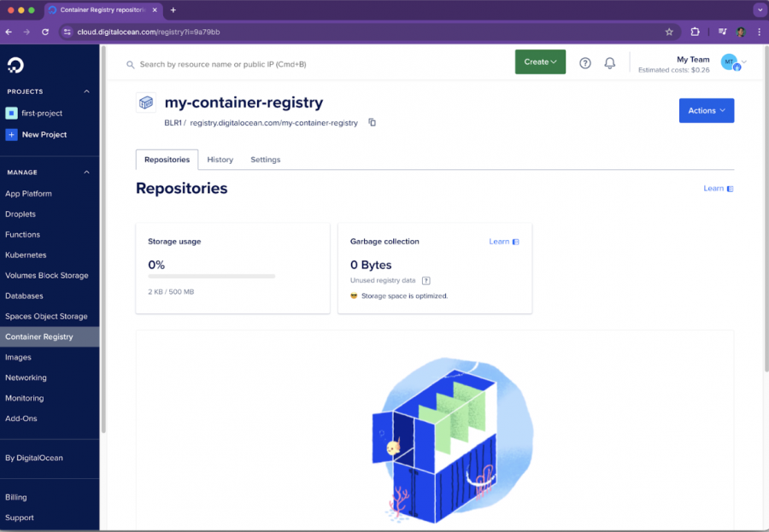Viewport: 769px width, 532px height.
Task: Switch to the Settings tab
Action: (x=265, y=160)
